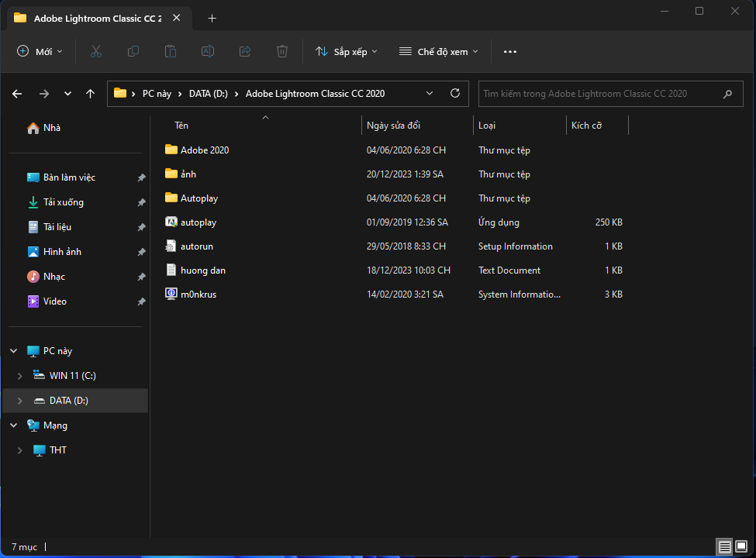Click the pin icon beside Video
Viewport: 756px width, 558px height.
click(x=141, y=301)
